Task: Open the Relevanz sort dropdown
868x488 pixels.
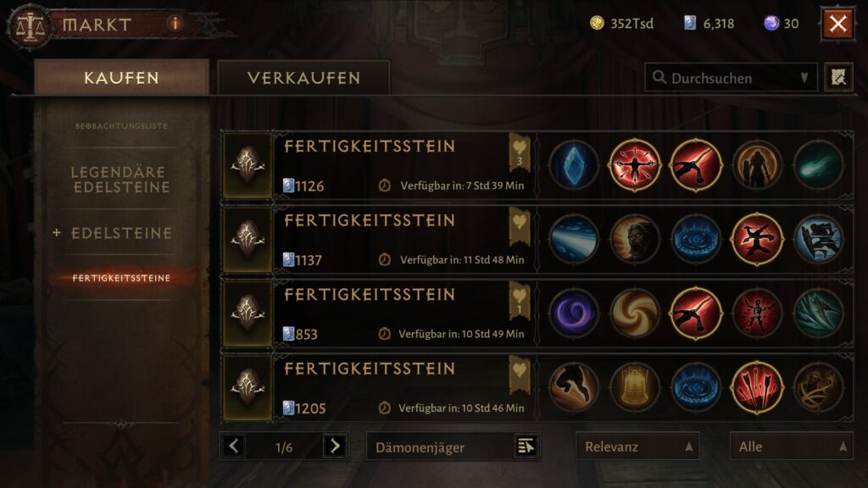Action: coord(637,446)
